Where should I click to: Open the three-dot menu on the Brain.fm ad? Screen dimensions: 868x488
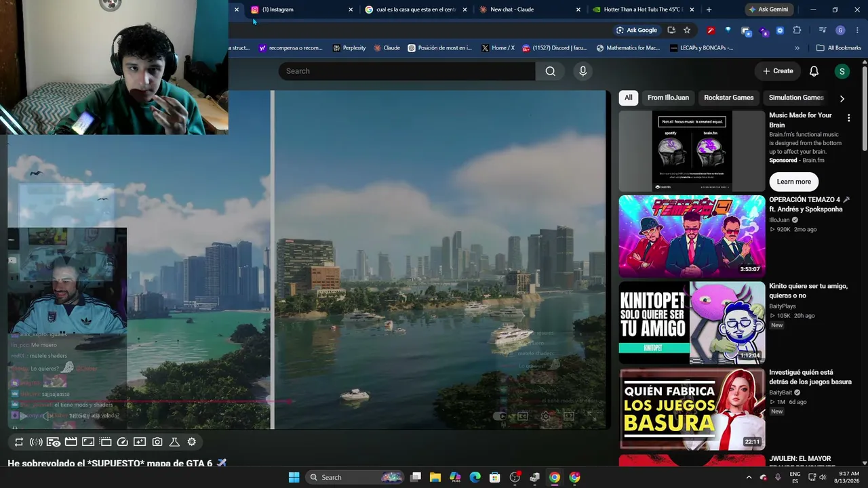[x=848, y=118]
